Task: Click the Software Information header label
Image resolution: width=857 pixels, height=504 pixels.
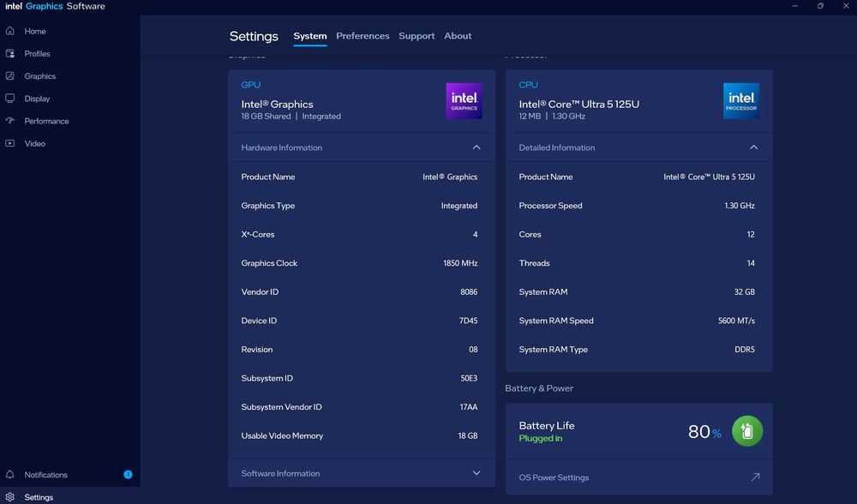Action: 280,473
